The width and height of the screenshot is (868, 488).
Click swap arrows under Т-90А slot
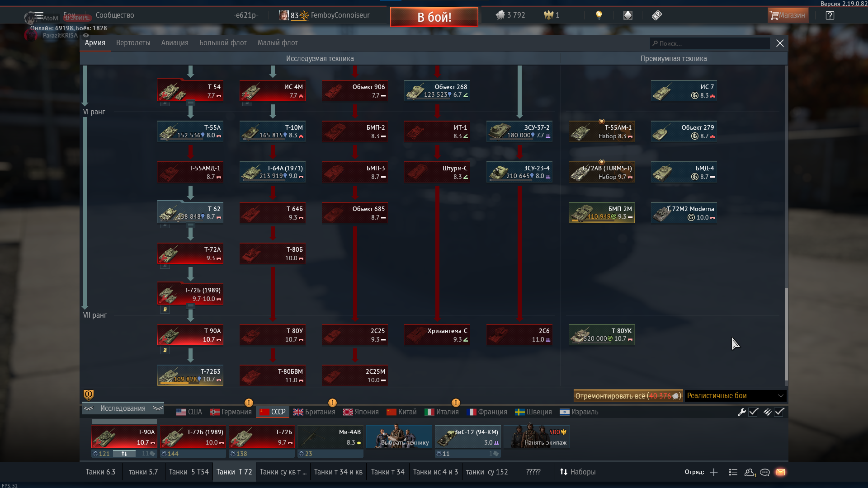pos(124,454)
